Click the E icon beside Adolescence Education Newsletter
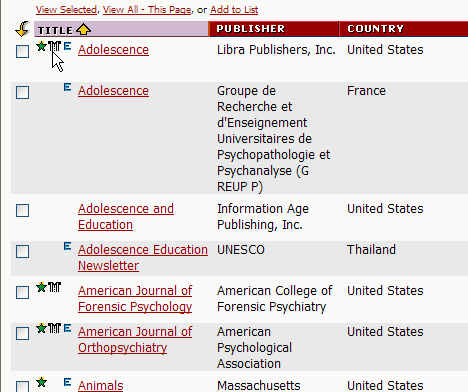This screenshot has height=392, width=468. tap(67, 246)
